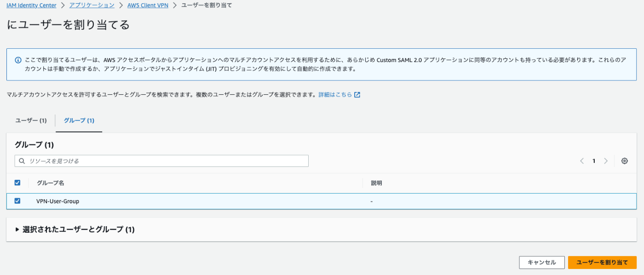Click the キャンセル button
644x275 pixels.
(x=542, y=262)
